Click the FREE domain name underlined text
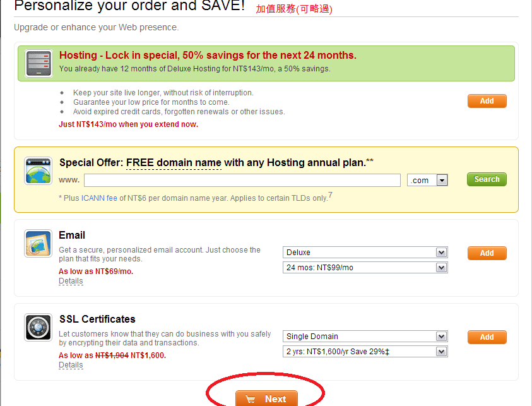The height and width of the screenshot is (406, 532). pos(174,163)
